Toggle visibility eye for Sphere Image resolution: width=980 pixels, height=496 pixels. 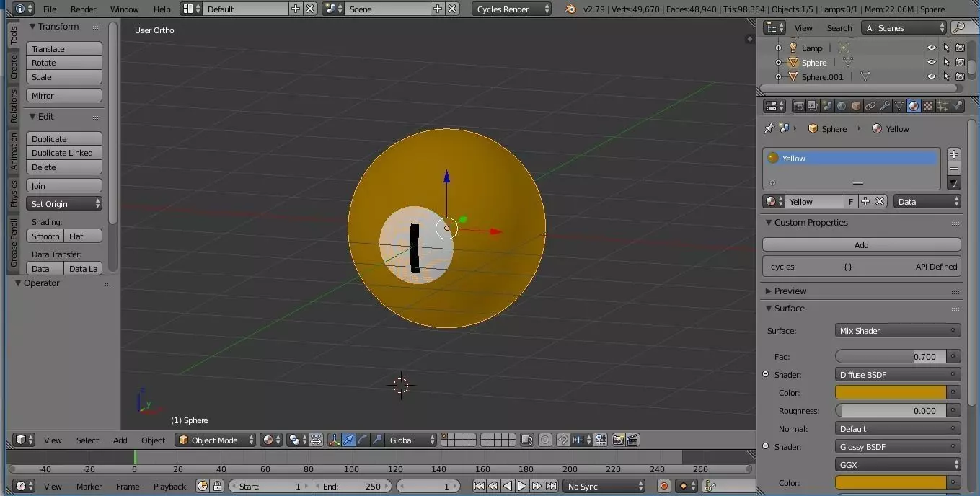[x=931, y=62]
